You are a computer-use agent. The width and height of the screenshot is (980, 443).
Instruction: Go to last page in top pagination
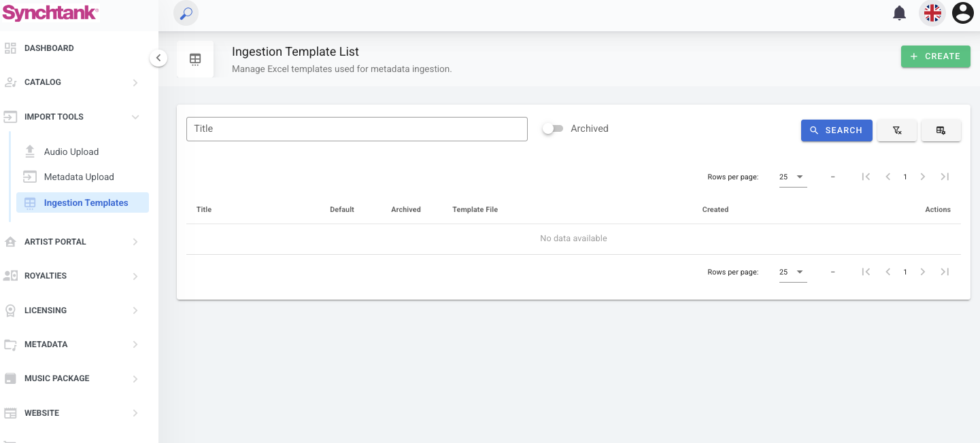[x=945, y=177]
